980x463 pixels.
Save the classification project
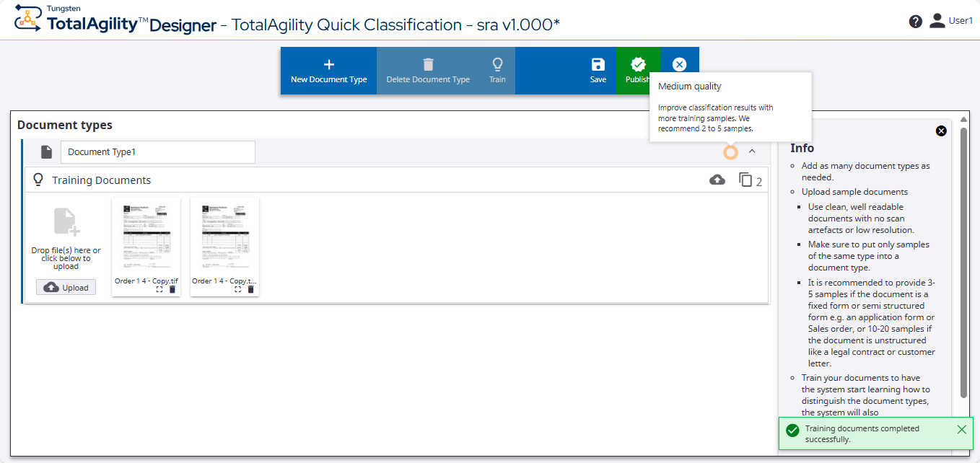pyautogui.click(x=598, y=71)
